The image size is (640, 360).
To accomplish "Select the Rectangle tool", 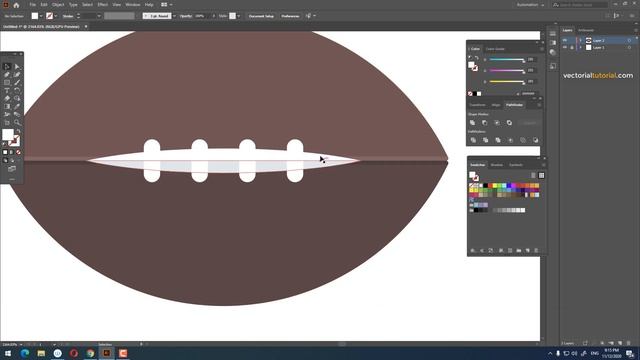I will coord(7,82).
